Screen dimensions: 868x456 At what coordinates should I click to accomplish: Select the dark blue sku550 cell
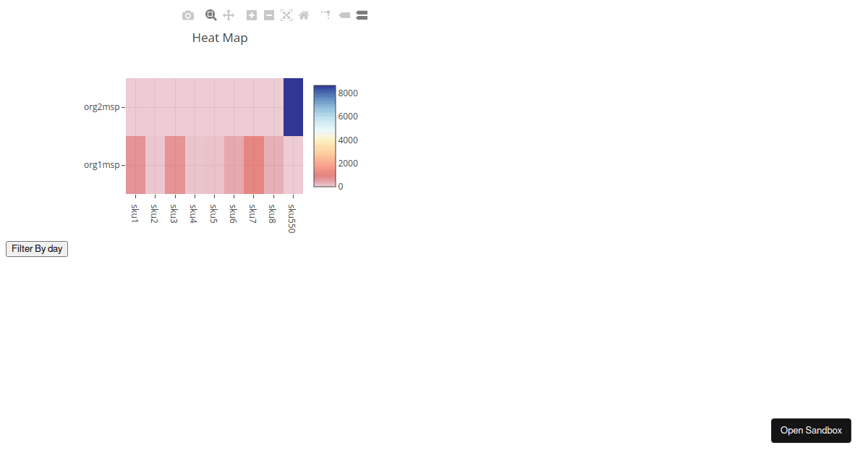pos(292,106)
